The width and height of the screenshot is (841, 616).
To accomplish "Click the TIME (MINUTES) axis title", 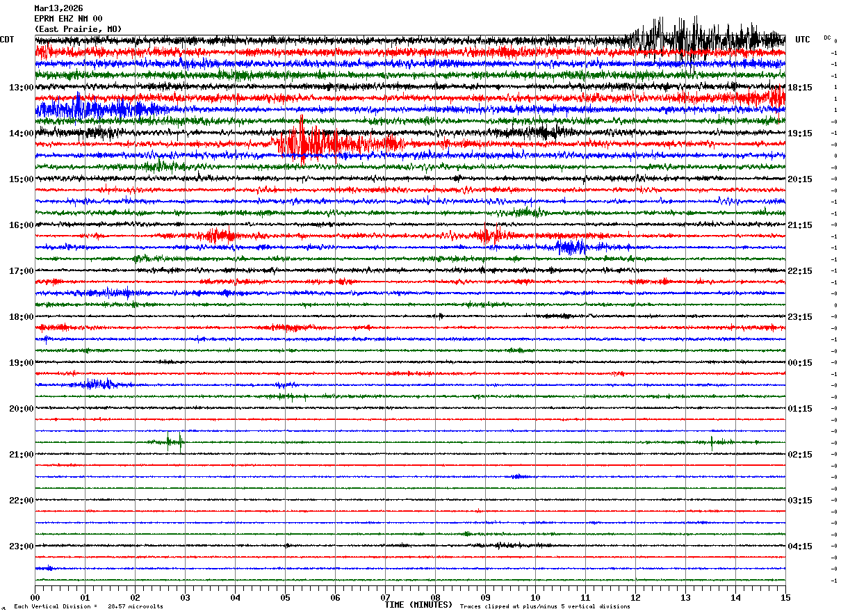I will click(x=418, y=605).
